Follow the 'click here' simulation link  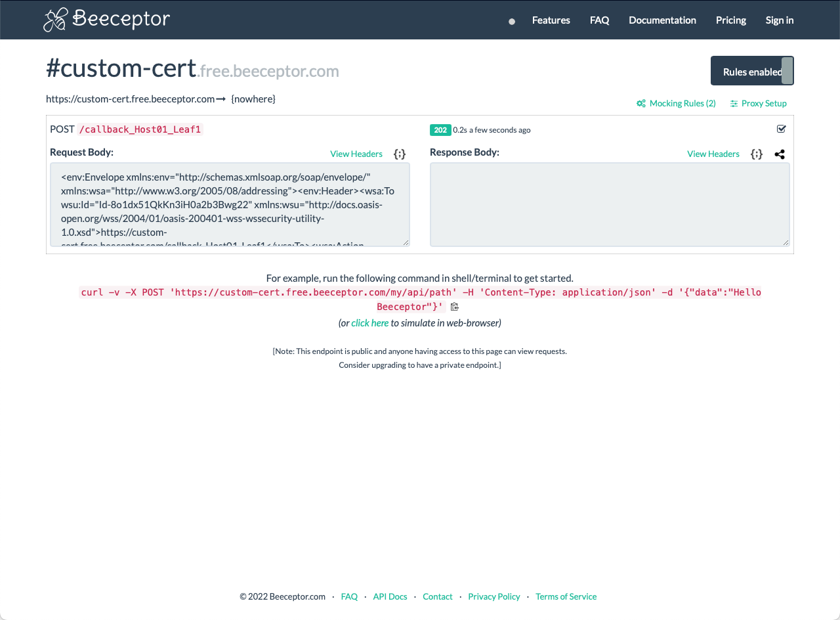pyautogui.click(x=369, y=322)
